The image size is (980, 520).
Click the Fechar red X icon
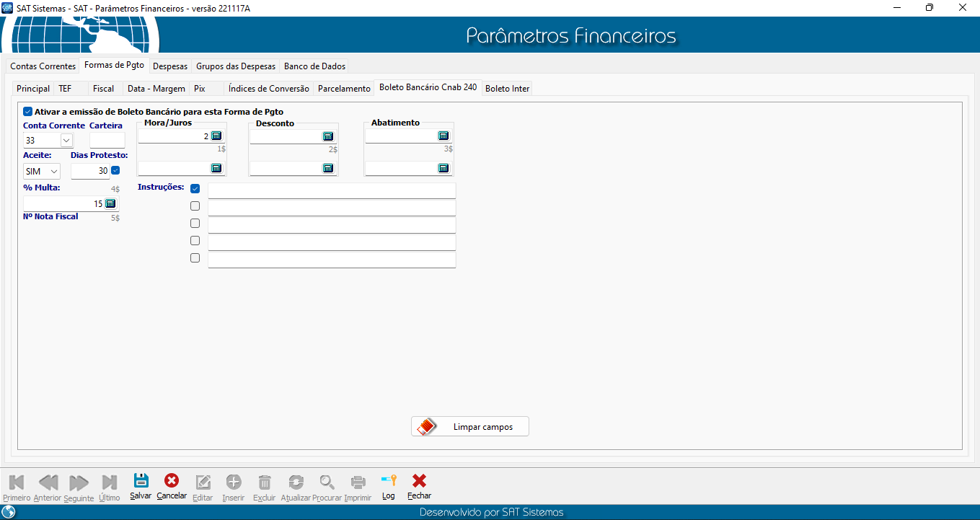tap(419, 482)
